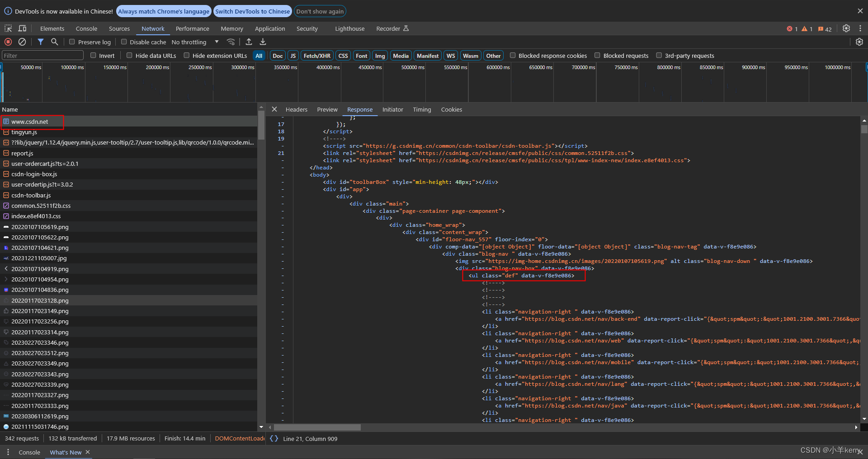Toggle pretty print braces icon
The image size is (868, 459).
(x=274, y=438)
